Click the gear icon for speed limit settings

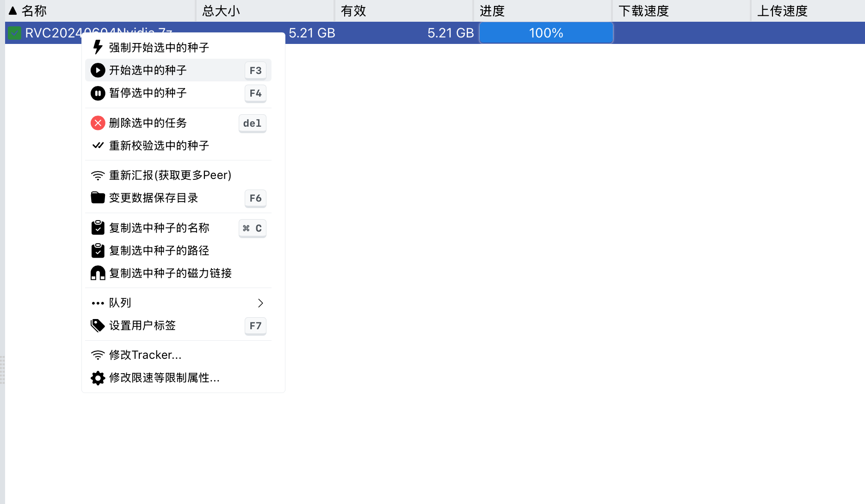pos(98,378)
